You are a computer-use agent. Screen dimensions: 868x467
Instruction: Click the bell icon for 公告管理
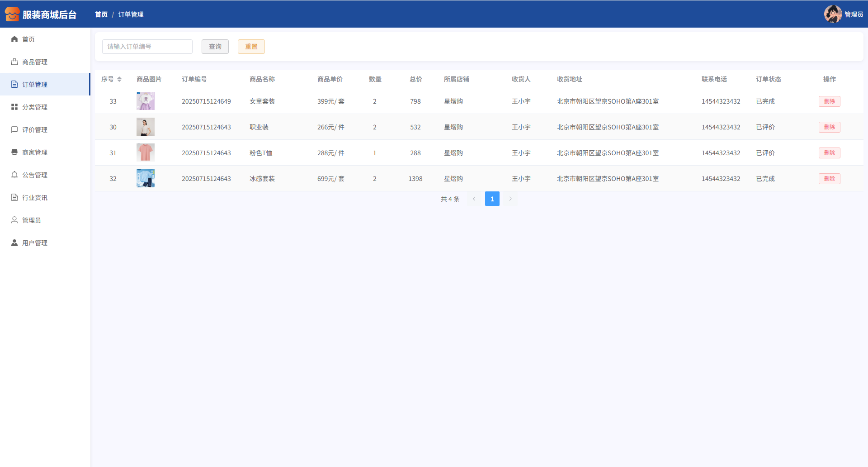pyautogui.click(x=14, y=175)
